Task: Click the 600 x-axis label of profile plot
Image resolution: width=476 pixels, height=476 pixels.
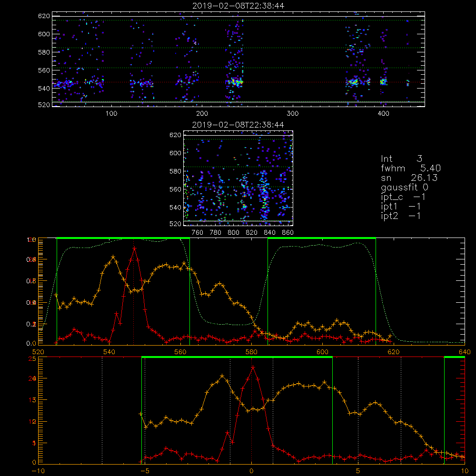Action: pyautogui.click(x=322, y=352)
